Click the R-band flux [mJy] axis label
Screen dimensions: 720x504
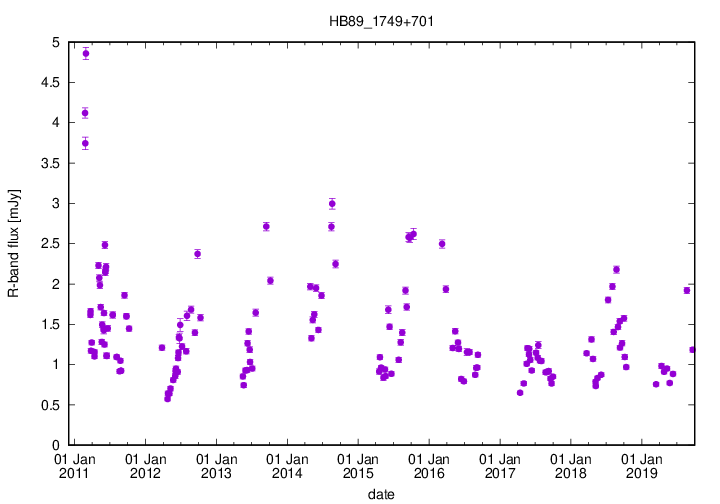coord(13,243)
